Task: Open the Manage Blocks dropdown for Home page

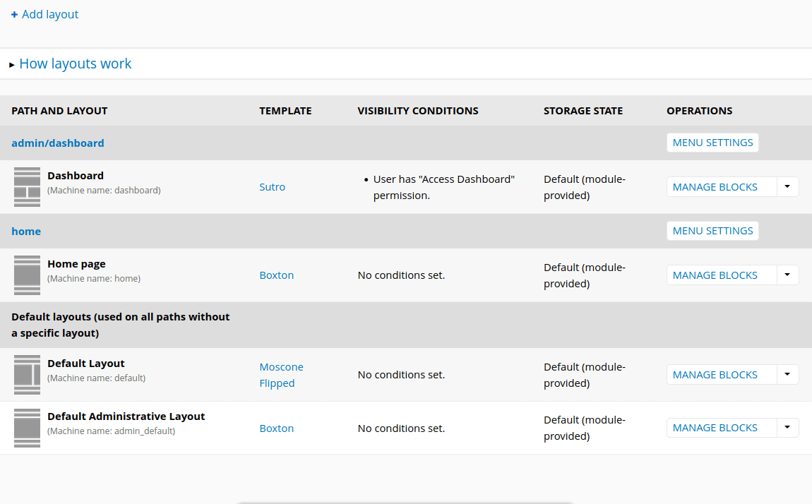Action: (x=787, y=275)
